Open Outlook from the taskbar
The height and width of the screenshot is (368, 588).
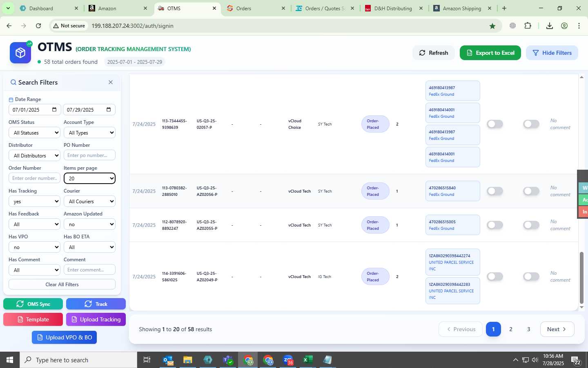click(168, 360)
